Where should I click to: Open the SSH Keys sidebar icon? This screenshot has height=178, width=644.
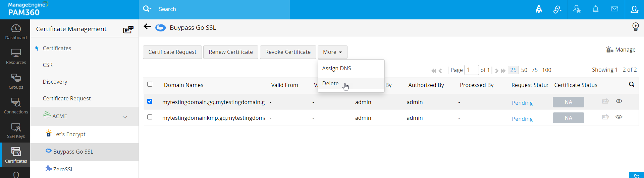point(16,131)
